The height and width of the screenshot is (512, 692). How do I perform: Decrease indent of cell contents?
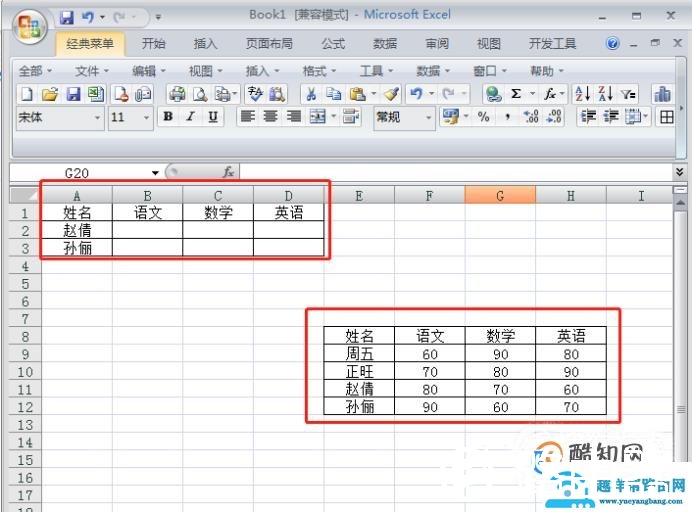pos(588,117)
